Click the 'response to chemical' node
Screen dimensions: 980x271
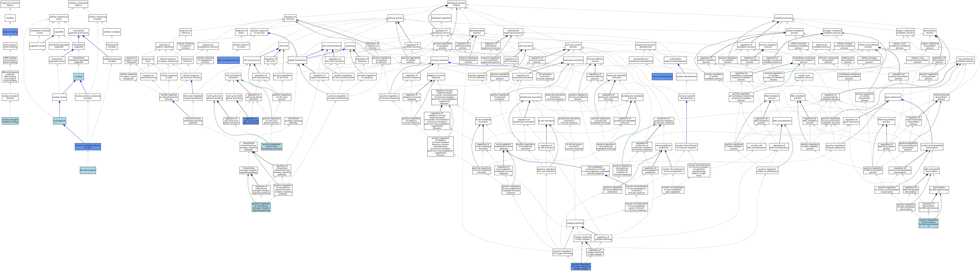click(186, 32)
